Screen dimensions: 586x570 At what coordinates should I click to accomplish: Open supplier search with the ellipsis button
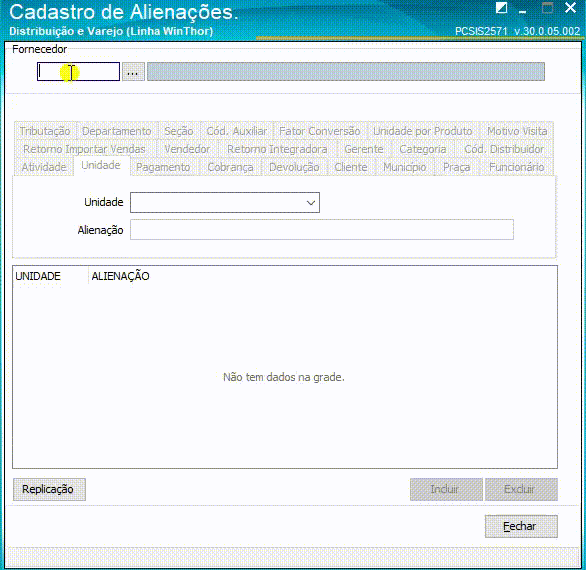(133, 71)
